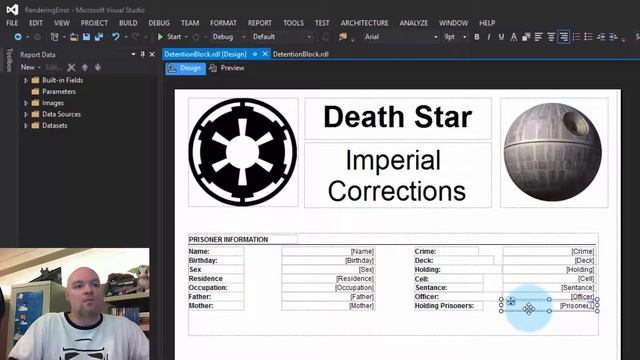Image resolution: width=640 pixels, height=360 pixels.
Task: Open the background color picker icon
Action: (526, 37)
